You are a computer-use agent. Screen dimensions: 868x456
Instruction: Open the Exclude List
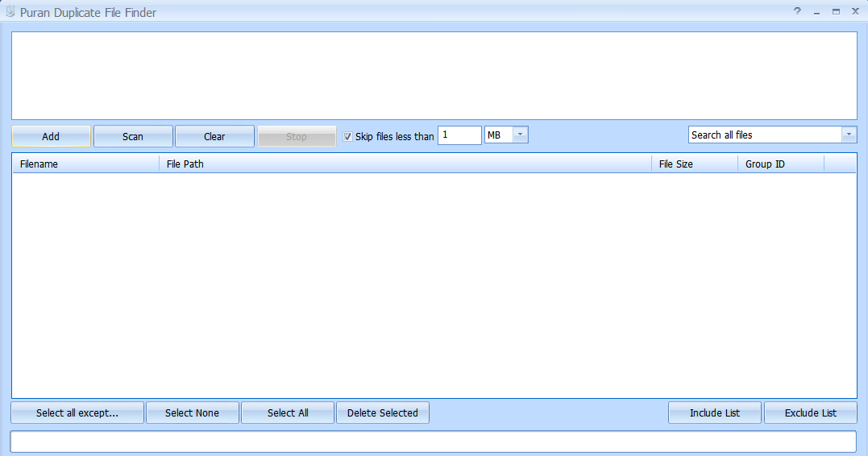click(811, 412)
